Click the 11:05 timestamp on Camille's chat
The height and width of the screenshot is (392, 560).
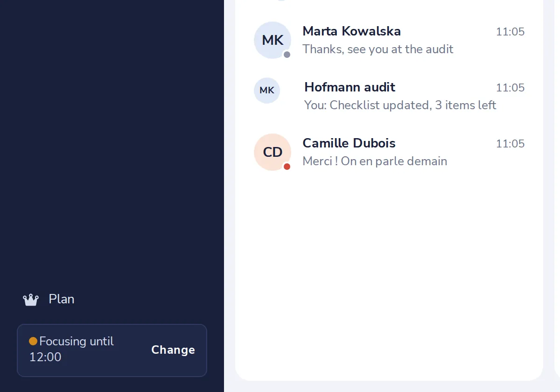tap(510, 144)
